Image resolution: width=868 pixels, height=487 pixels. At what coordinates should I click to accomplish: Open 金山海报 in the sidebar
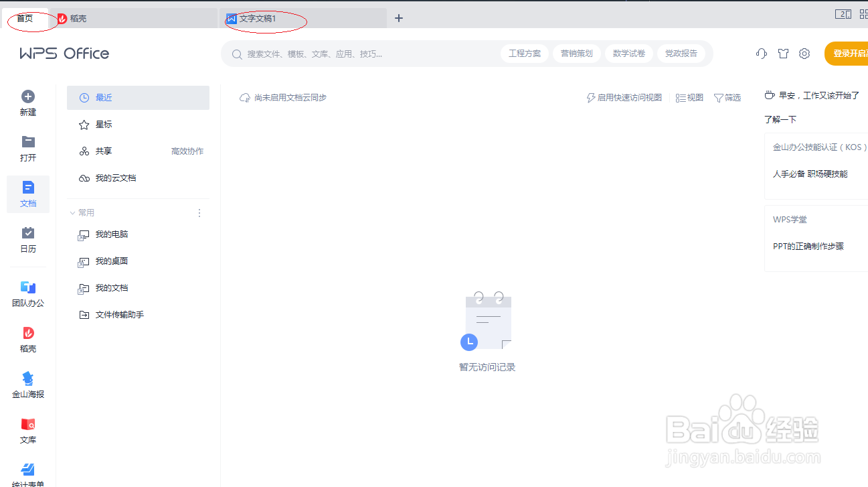(x=28, y=385)
